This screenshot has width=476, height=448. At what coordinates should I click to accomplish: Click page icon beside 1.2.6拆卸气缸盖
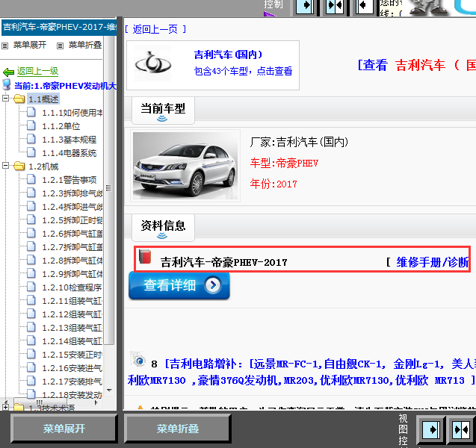(31, 233)
